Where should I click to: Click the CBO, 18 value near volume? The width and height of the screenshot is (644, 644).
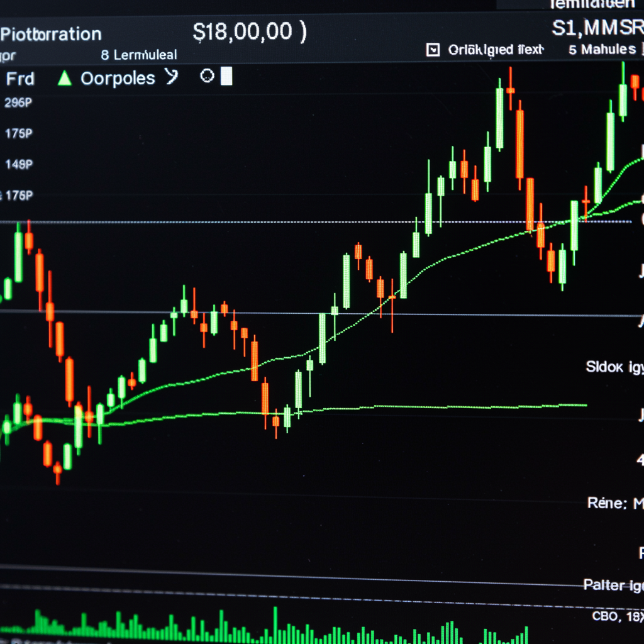click(x=618, y=616)
